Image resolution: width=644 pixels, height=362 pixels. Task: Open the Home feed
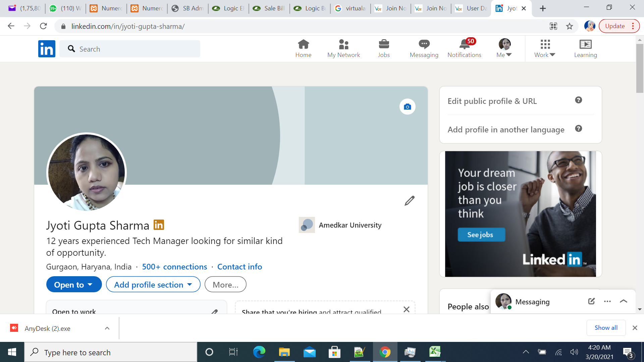(303, 49)
